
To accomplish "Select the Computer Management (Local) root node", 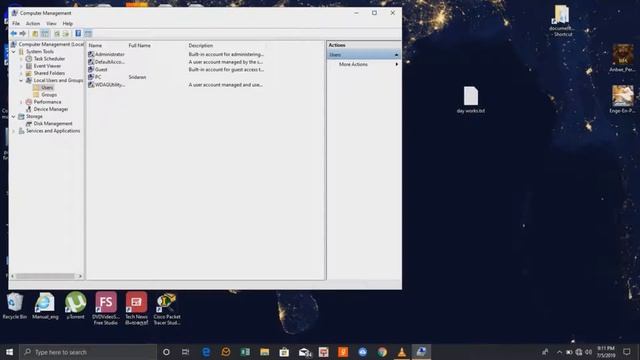I will pyautogui.click(x=51, y=44).
